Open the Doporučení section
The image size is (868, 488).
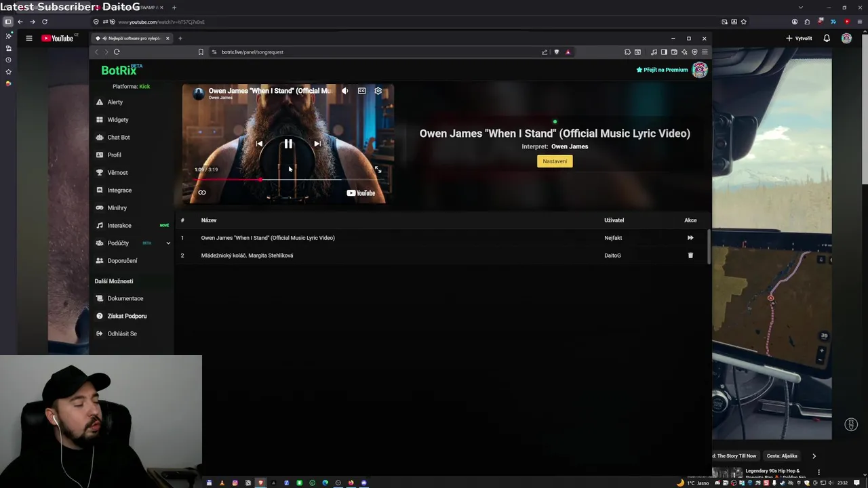coord(122,261)
